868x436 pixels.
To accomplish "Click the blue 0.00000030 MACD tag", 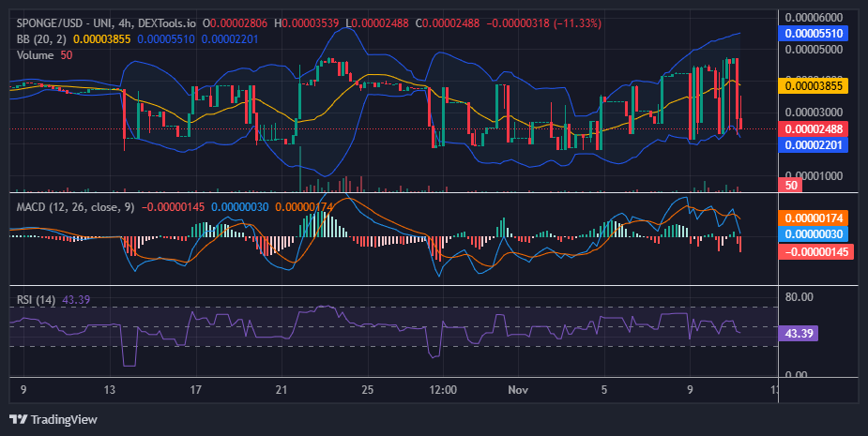I will (814, 234).
